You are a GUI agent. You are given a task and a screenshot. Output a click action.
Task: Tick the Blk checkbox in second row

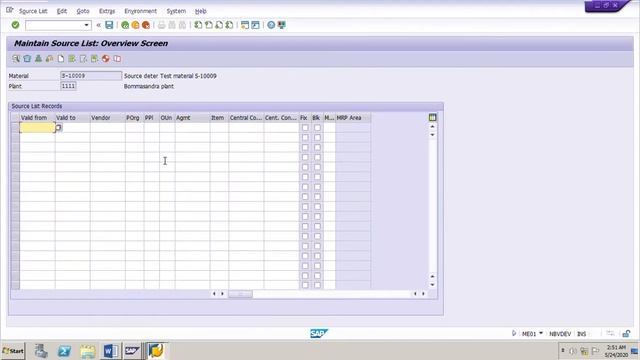317,138
